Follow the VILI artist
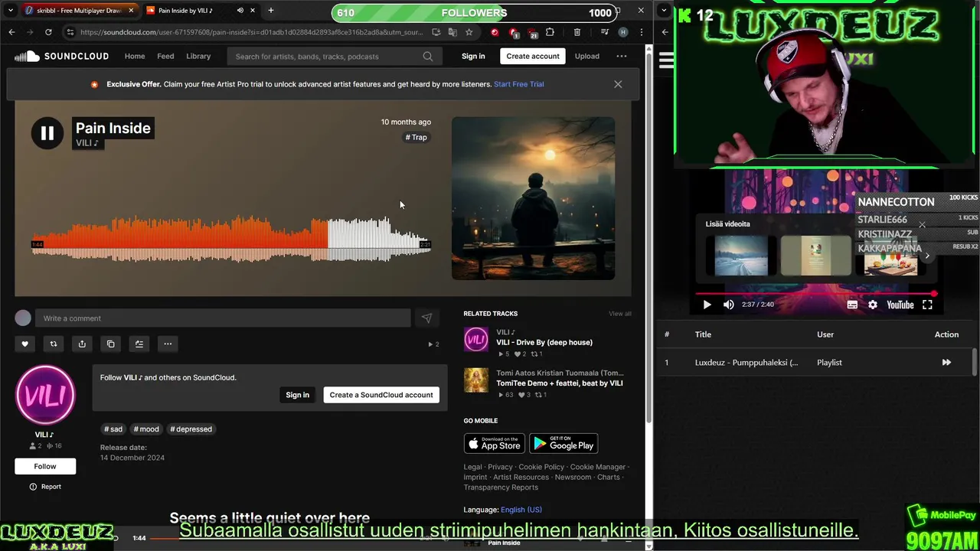The height and width of the screenshot is (551, 980). click(x=45, y=466)
